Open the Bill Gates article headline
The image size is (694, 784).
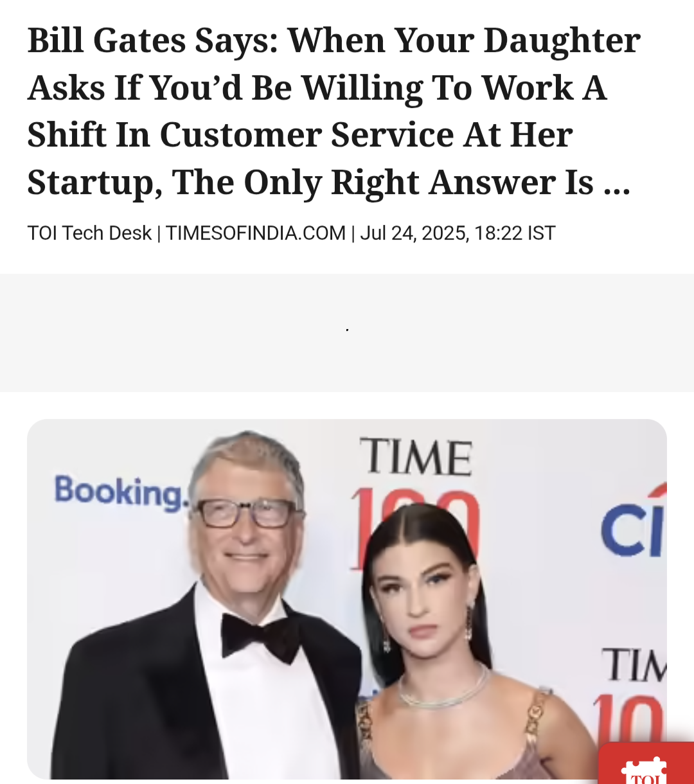pyautogui.click(x=334, y=111)
